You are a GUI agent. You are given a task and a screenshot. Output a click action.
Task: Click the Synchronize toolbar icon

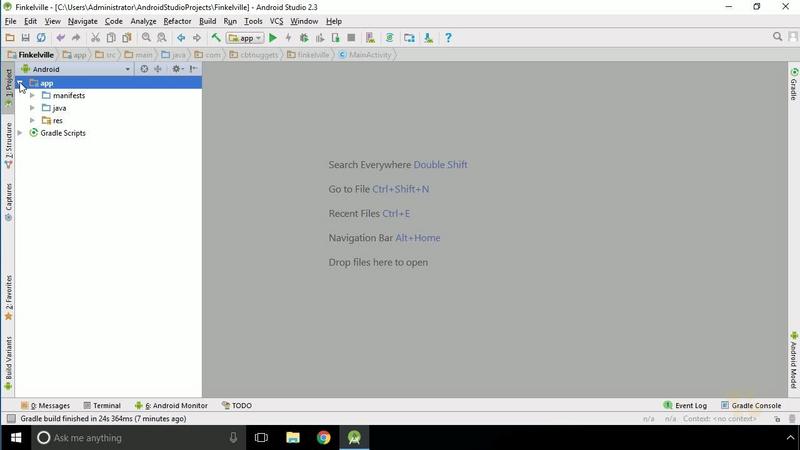(41, 38)
